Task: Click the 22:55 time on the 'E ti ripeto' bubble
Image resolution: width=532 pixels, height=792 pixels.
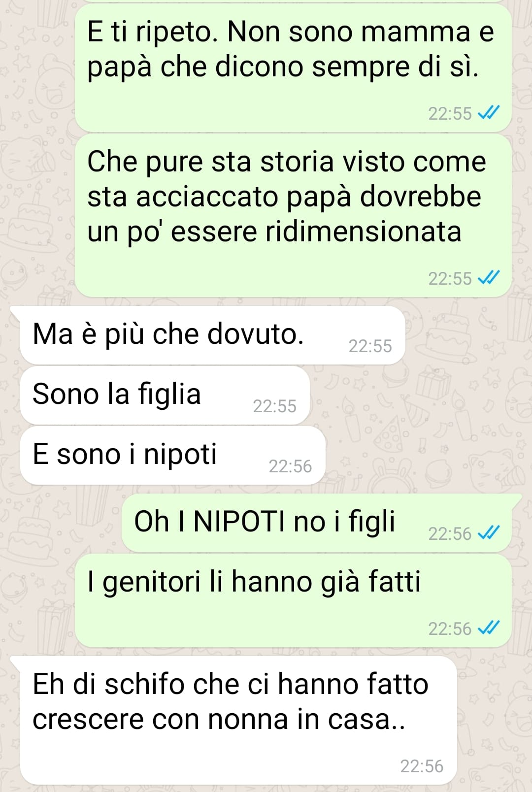Action: [450, 114]
